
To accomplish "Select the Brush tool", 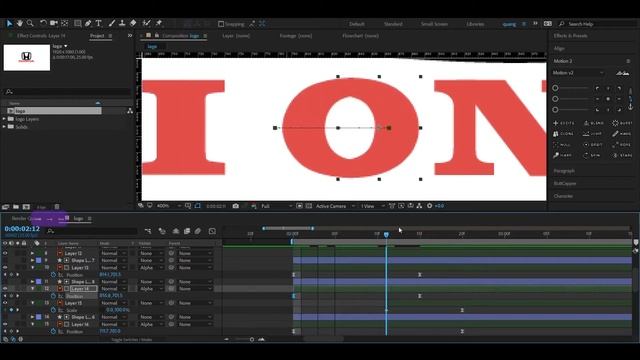I will [x=111, y=23].
